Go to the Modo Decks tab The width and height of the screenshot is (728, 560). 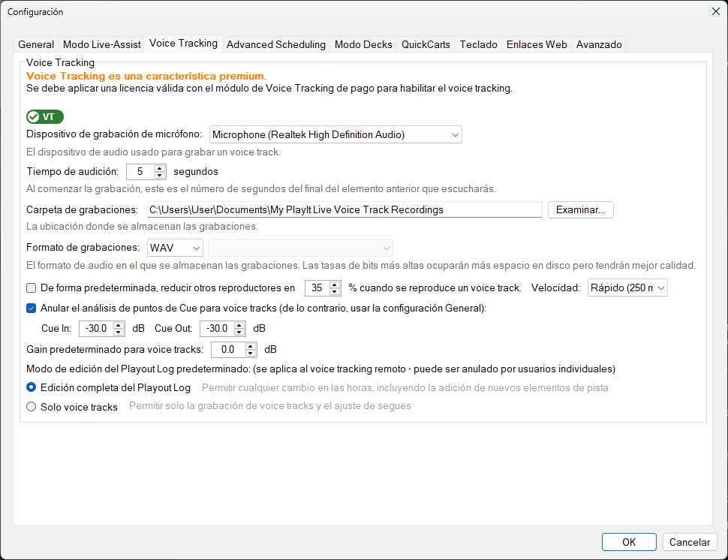point(363,44)
